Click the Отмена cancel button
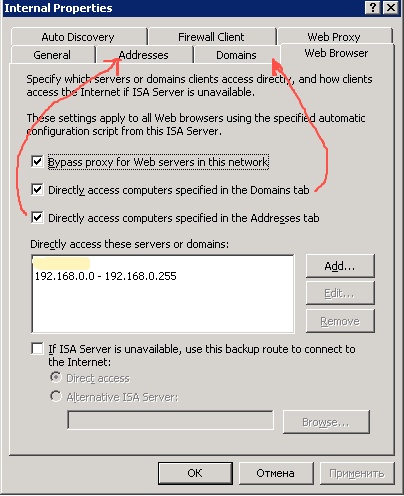Image resolution: width=404 pixels, height=496 pixels. coord(276,473)
